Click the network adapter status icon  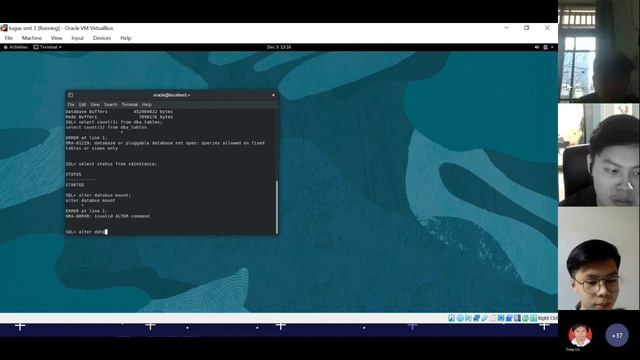coord(476,318)
